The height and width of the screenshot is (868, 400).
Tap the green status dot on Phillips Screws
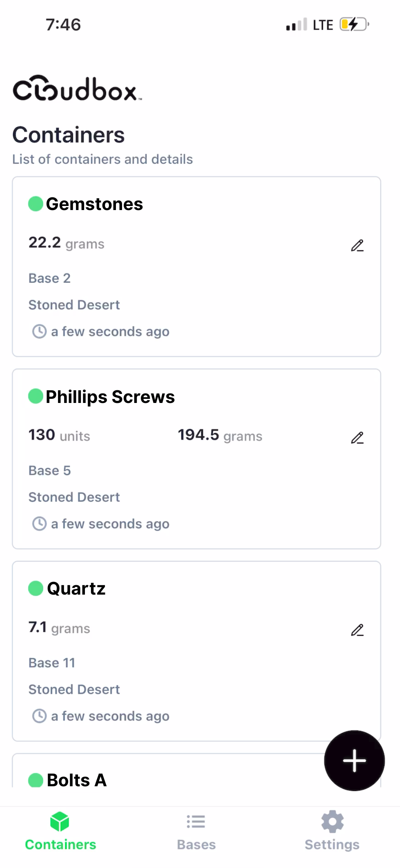point(36,396)
